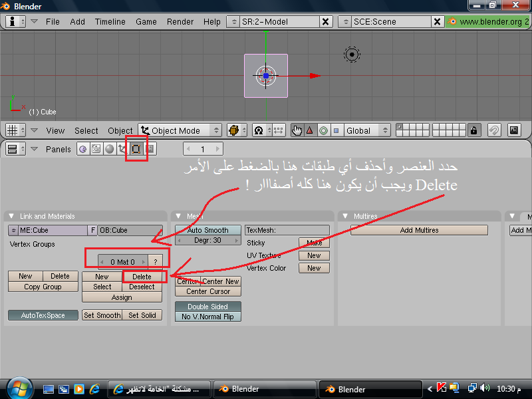Enable the rotate manipulator circle
This screenshot has width=532, height=399.
323,130
